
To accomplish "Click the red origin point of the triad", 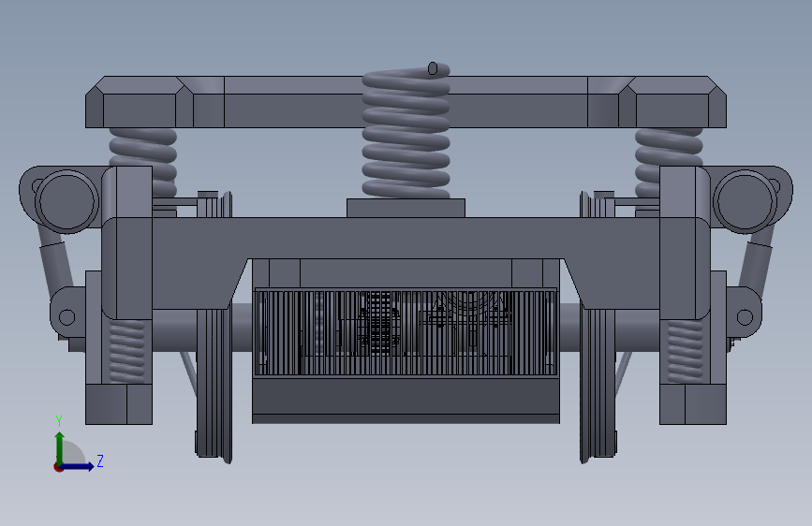I will coord(58,467).
